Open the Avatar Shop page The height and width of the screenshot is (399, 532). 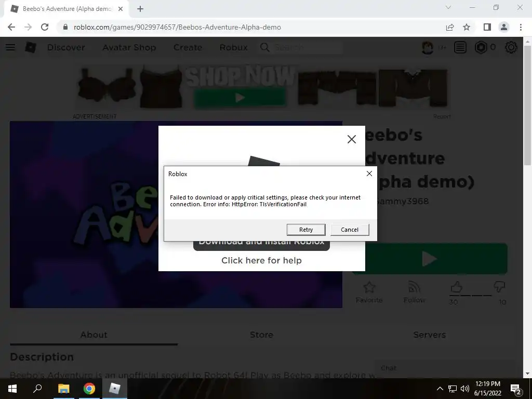click(129, 47)
